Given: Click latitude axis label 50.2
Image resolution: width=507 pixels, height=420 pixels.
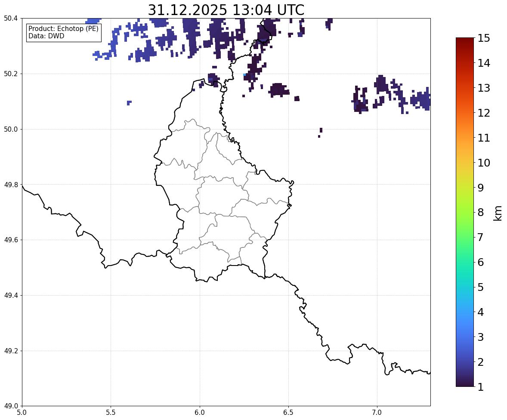Looking at the screenshot, I should [11, 74].
